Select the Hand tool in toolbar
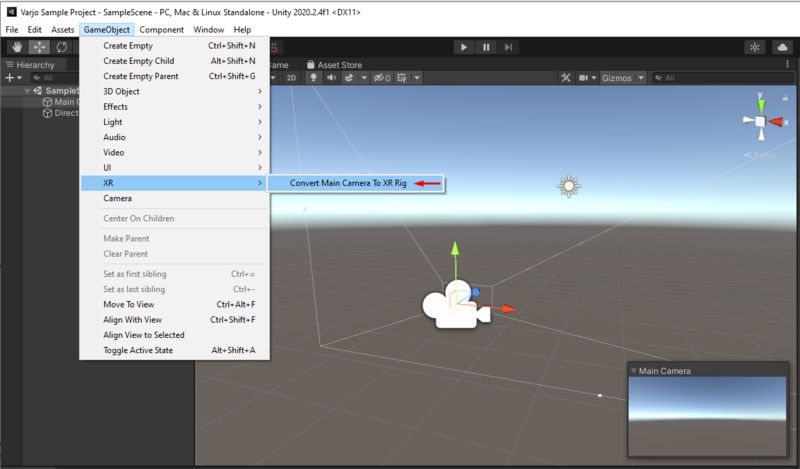Screen dimensions: 800x469 pos(17,47)
